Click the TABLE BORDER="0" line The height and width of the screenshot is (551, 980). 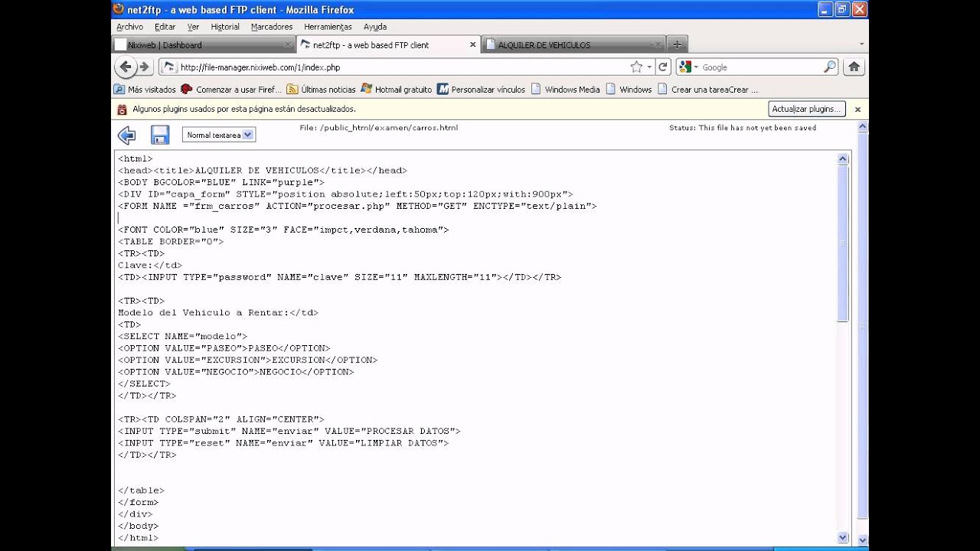click(171, 241)
